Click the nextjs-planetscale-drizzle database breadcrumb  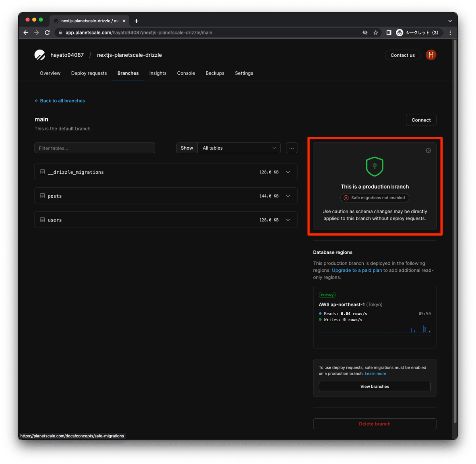click(x=129, y=55)
